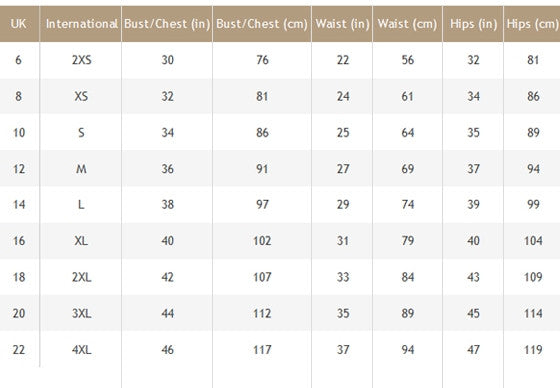The height and width of the screenshot is (388, 560).
Task: Click the M international size cell
Action: coord(81,169)
